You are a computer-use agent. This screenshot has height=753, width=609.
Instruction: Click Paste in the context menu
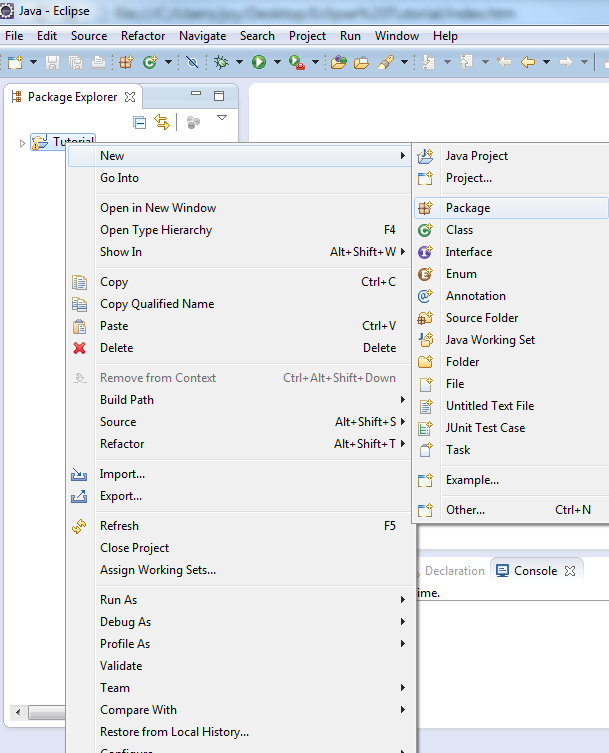pos(240,326)
